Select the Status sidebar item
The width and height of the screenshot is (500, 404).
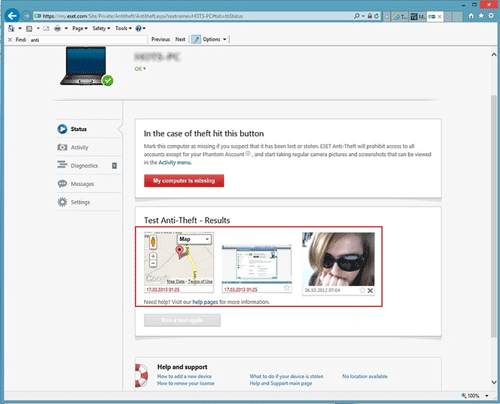(x=89, y=129)
